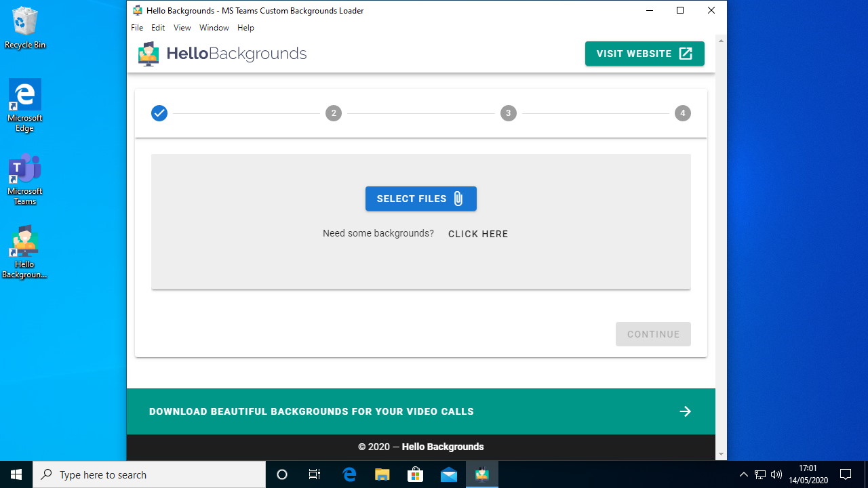Go to step 4 in stepper
This screenshot has height=488, width=868.
click(x=683, y=113)
